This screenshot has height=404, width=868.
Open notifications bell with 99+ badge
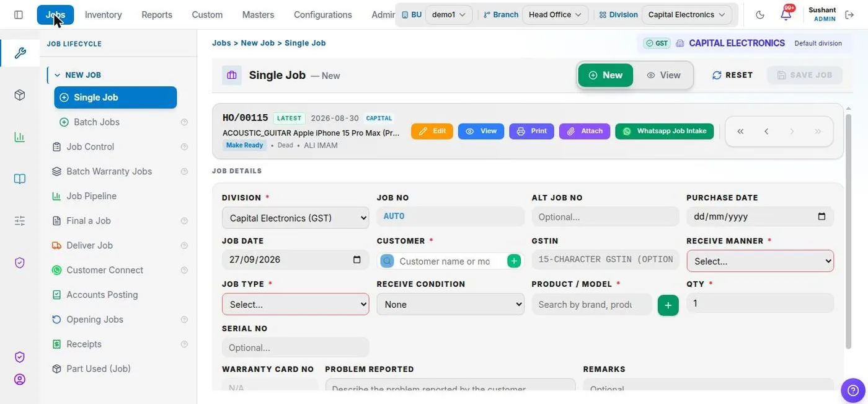click(x=786, y=14)
